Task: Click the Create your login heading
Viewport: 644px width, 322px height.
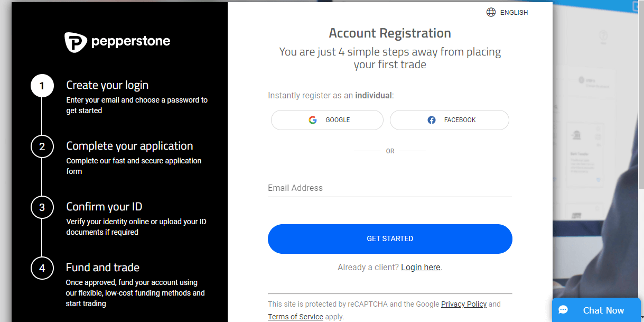Action: point(107,85)
